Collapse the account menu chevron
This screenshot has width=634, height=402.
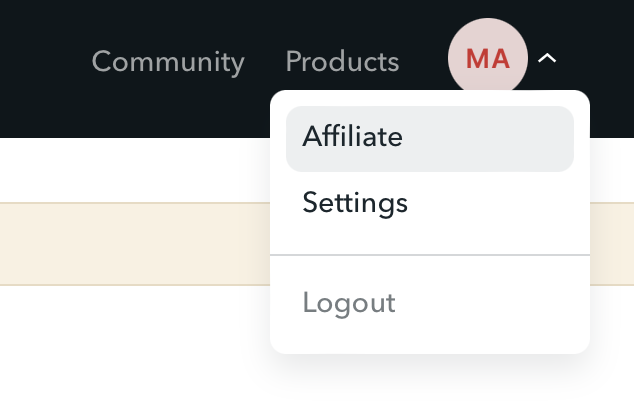pyautogui.click(x=546, y=59)
